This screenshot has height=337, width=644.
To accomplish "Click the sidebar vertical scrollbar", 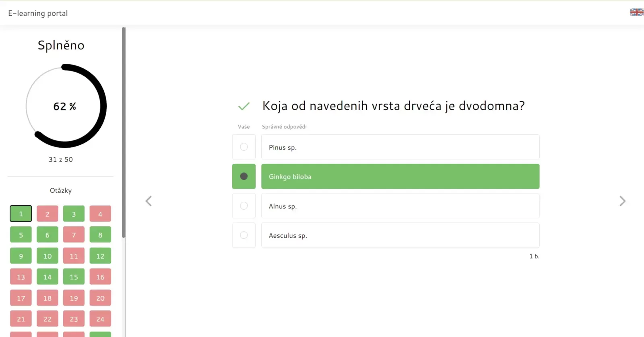I will 124,133.
